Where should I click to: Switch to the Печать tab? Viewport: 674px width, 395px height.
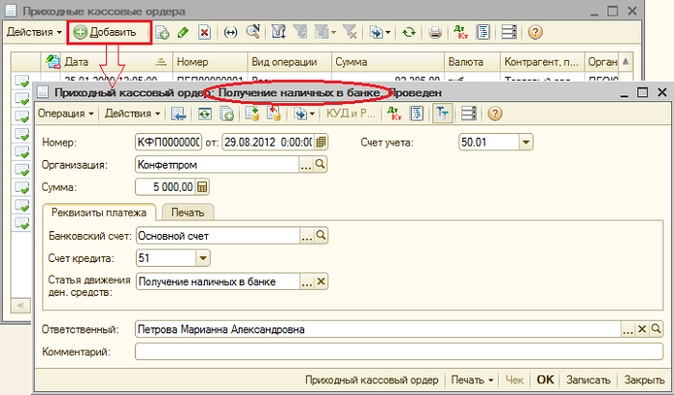click(187, 212)
